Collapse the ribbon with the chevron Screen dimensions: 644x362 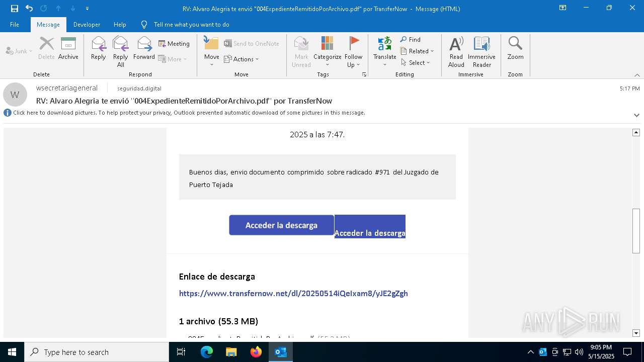636,75
